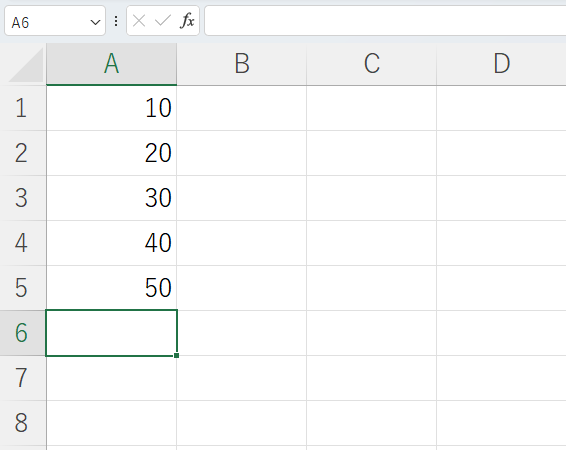The height and width of the screenshot is (450, 566).
Task: Click the Select All corner triangle
Action: click(x=25, y=65)
